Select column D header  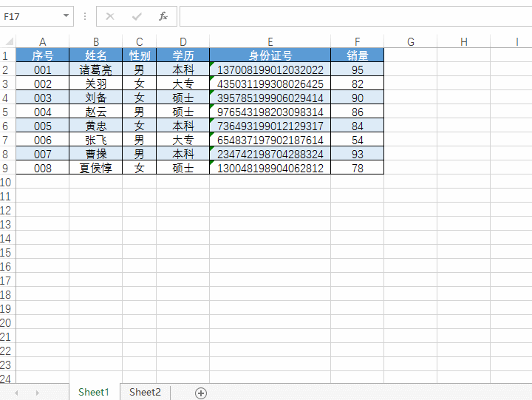click(183, 41)
